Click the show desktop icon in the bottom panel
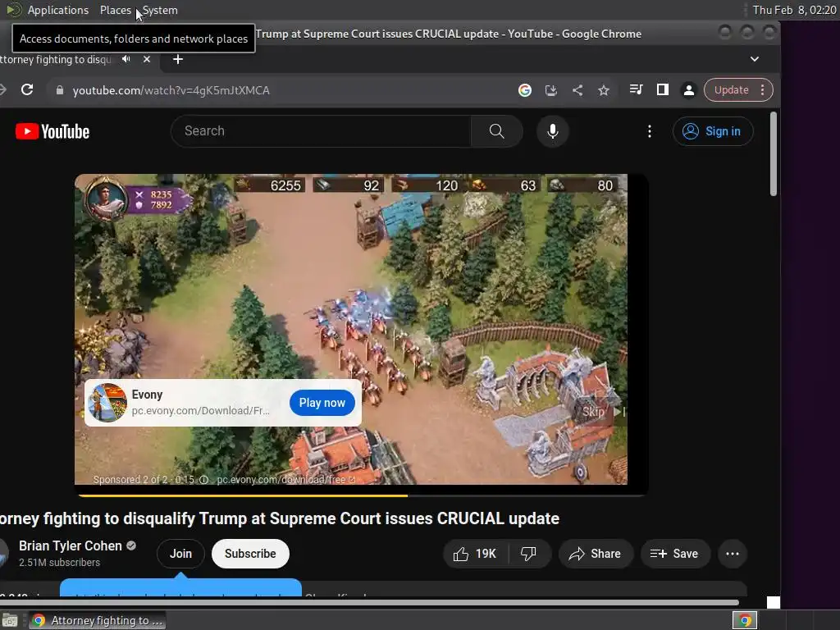This screenshot has width=840, height=630. point(10,620)
